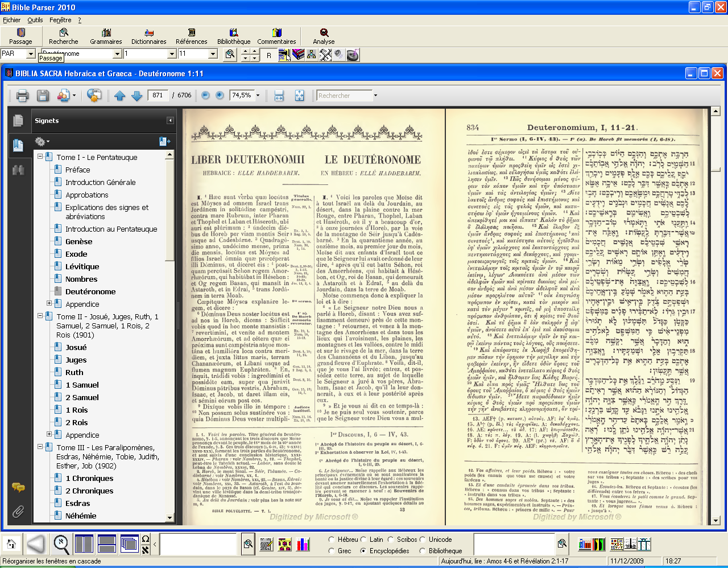Open the 74,5% zoom level dropdown
Viewport: 728px width, 568px height.
258,96
